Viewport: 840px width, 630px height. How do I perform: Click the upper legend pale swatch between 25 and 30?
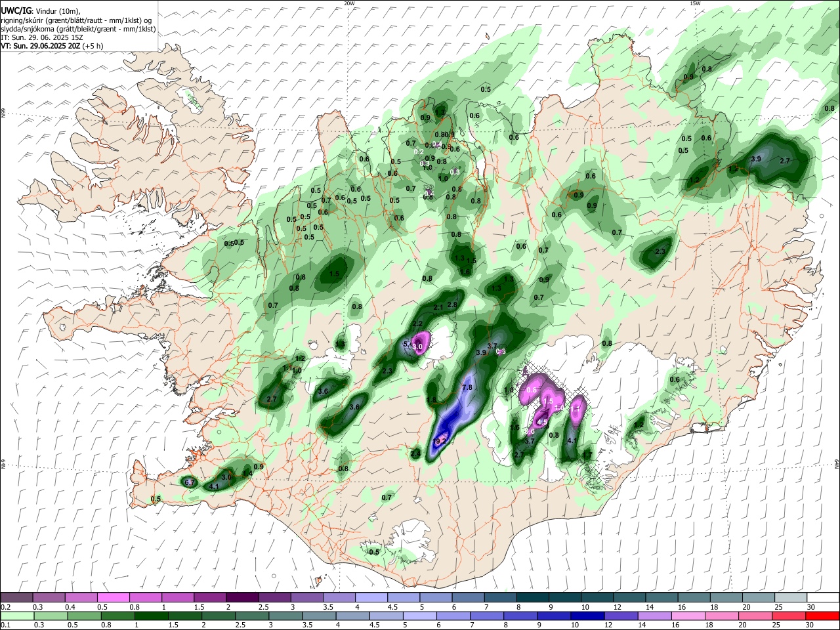791,598
